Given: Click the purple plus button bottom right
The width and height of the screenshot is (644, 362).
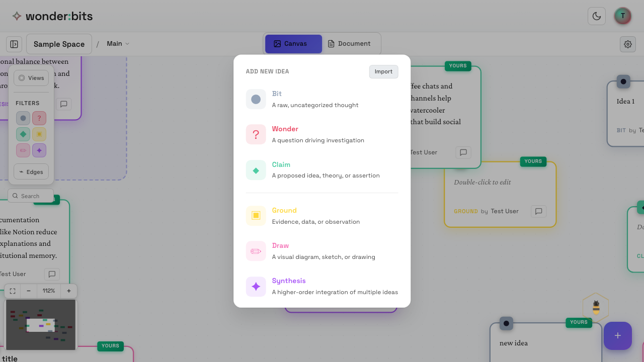Looking at the screenshot, I should [617, 335].
